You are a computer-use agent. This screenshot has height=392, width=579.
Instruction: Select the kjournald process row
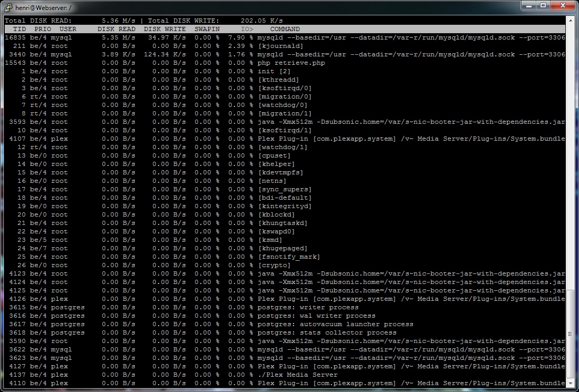point(280,46)
